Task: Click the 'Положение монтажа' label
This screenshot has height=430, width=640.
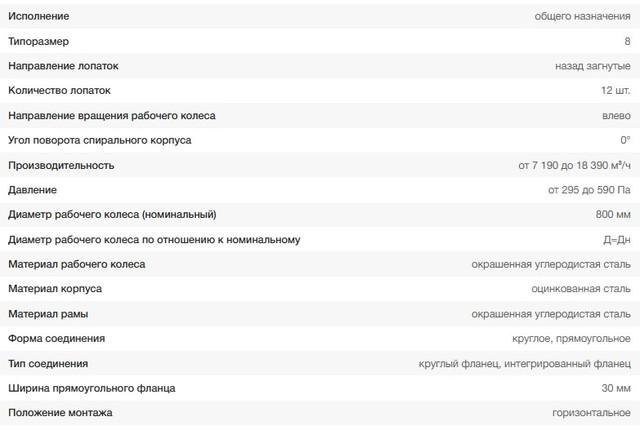Action: tap(60, 413)
